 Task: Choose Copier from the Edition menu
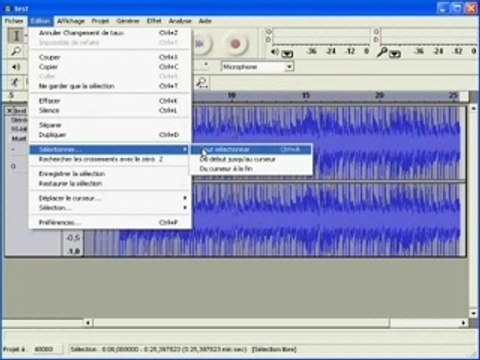tap(110, 67)
